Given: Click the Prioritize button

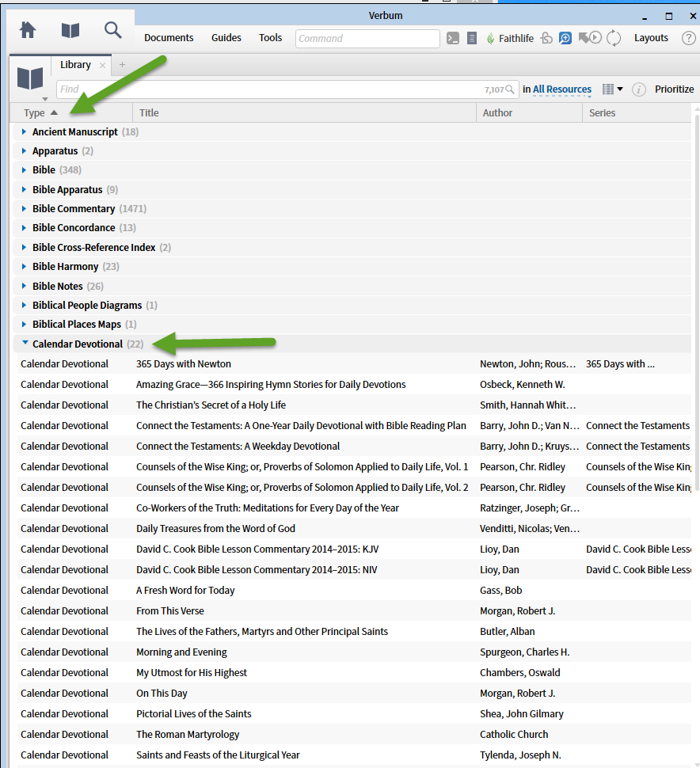Looking at the screenshot, I should click(x=674, y=89).
